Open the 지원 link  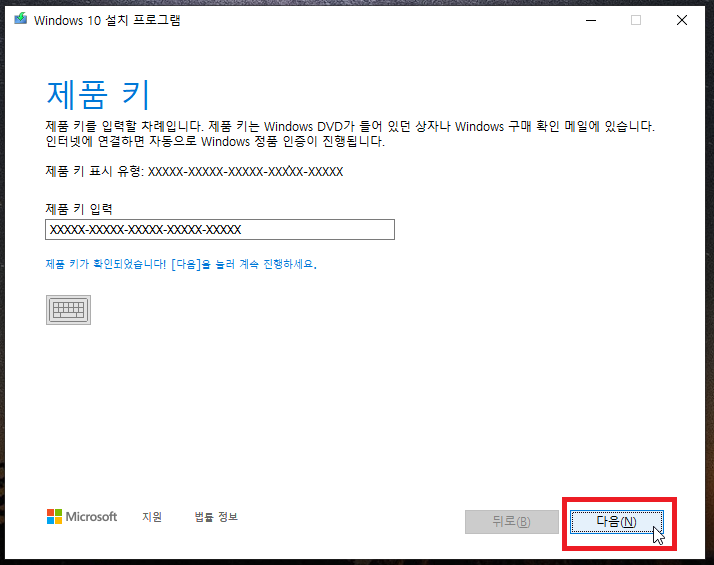click(152, 517)
